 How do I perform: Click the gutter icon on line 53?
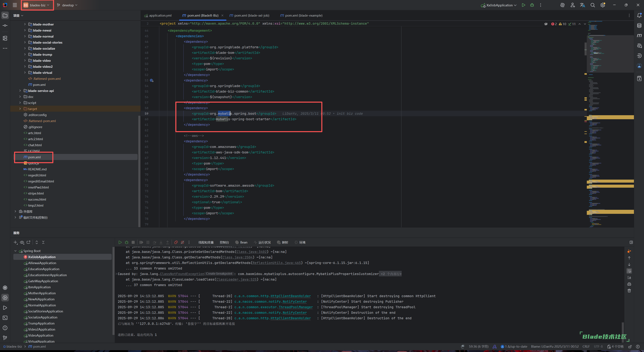(x=151, y=80)
